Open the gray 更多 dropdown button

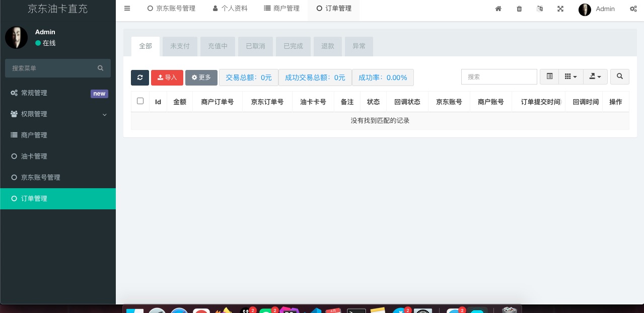click(x=201, y=77)
